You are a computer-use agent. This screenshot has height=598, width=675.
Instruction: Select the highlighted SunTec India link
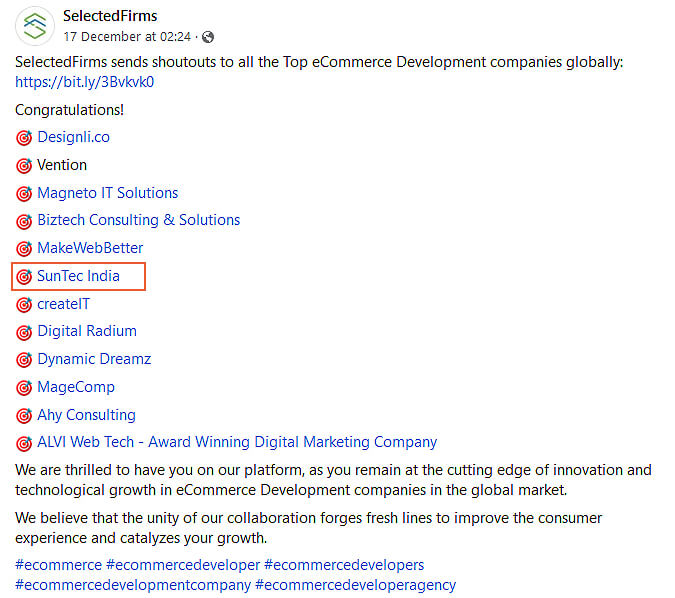click(78, 276)
